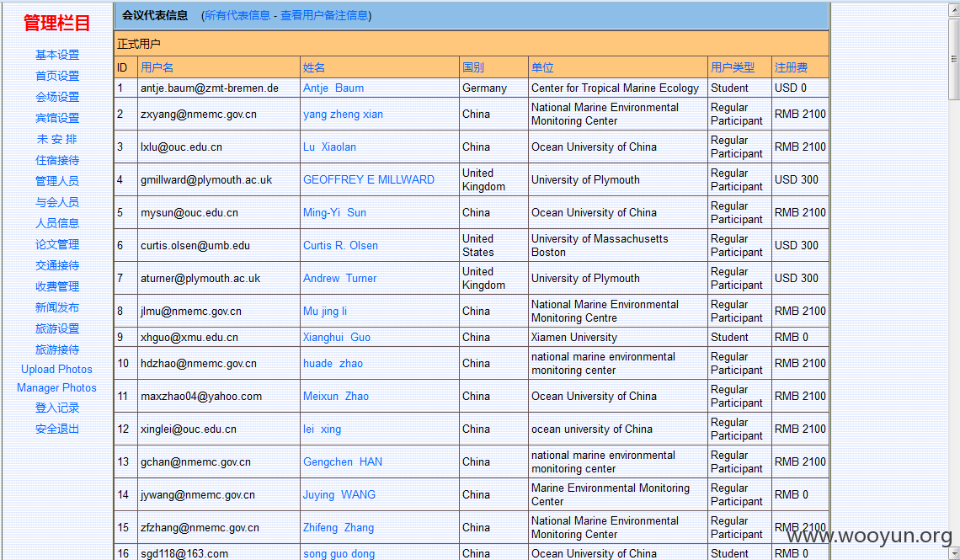Open 首页设置 menu link
The image size is (960, 560).
[x=57, y=76]
